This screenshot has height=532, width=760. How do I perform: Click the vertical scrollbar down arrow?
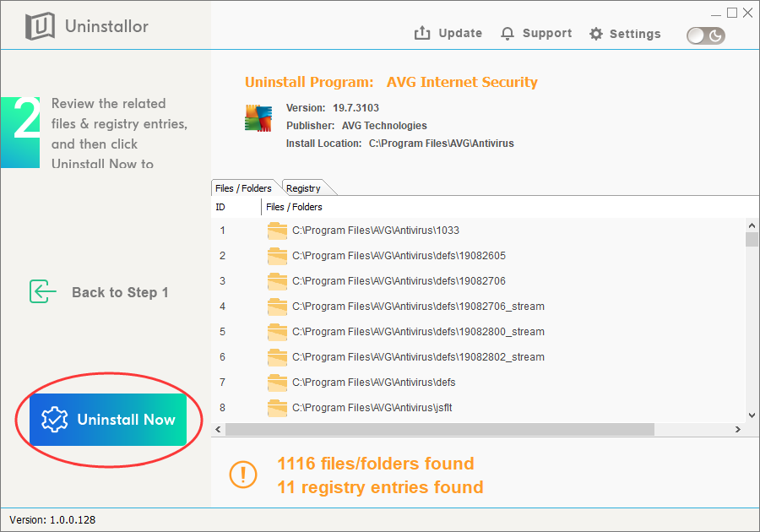[752, 415]
